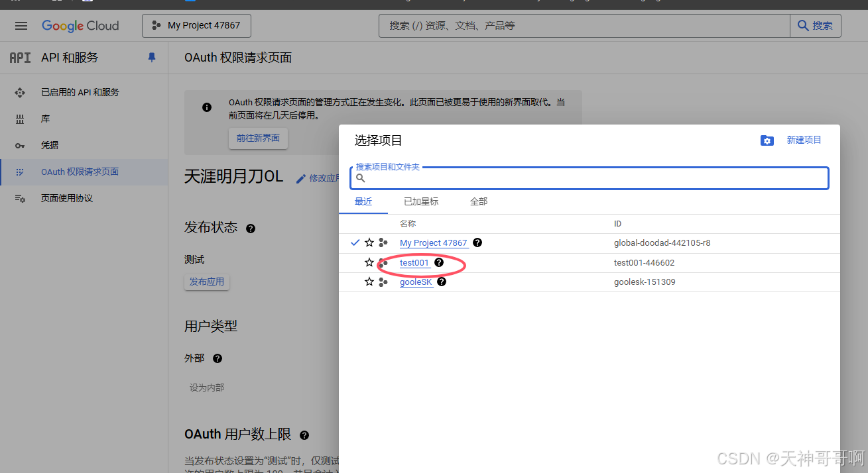This screenshot has width=868, height=473.
Task: Select the My Project 47867 link
Action: coord(434,243)
